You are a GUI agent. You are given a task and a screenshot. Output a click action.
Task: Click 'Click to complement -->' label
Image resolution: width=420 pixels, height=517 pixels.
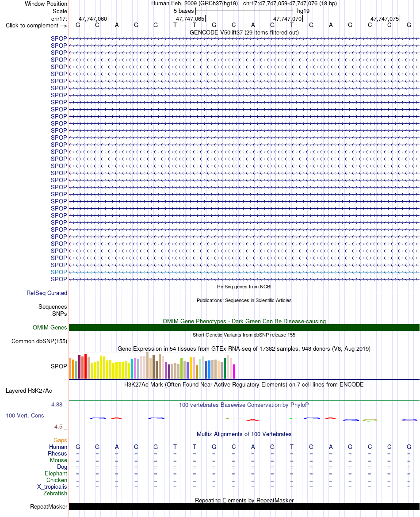36,25
